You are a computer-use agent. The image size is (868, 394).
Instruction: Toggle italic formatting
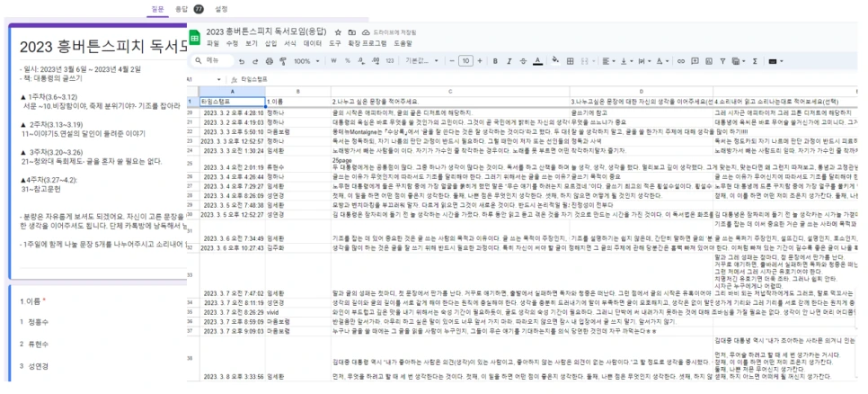pyautogui.click(x=509, y=61)
